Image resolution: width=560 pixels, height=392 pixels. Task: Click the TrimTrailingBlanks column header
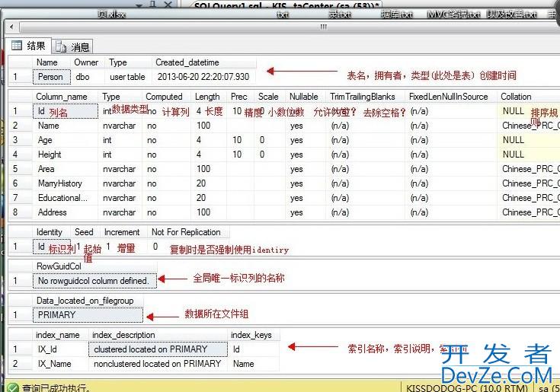pos(365,97)
